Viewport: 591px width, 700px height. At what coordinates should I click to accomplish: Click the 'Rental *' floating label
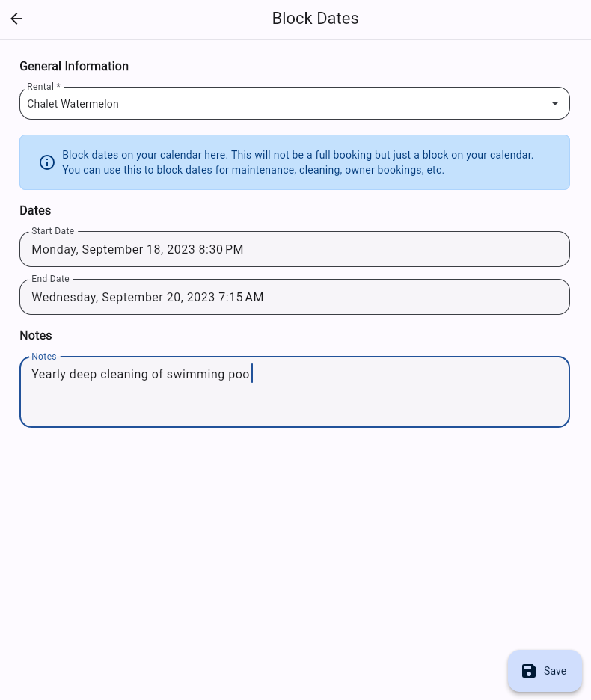tap(43, 87)
